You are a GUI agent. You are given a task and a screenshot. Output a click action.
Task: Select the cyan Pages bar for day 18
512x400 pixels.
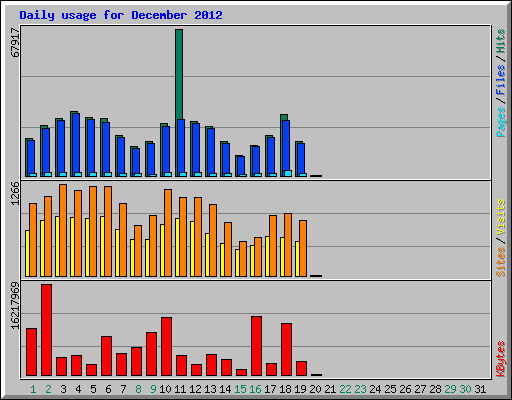288,173
